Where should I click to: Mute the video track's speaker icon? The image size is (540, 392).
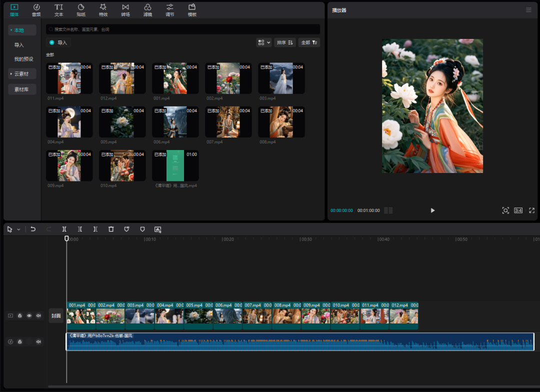point(38,315)
